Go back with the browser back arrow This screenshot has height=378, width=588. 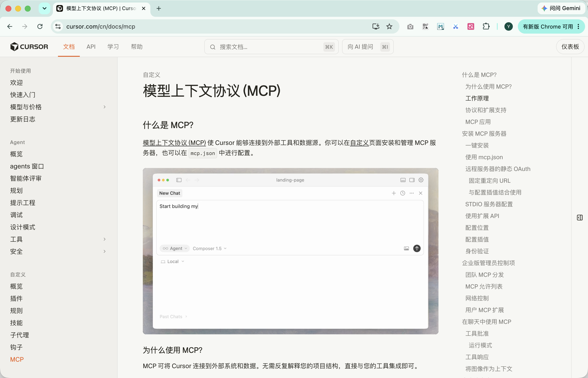[x=10, y=26]
